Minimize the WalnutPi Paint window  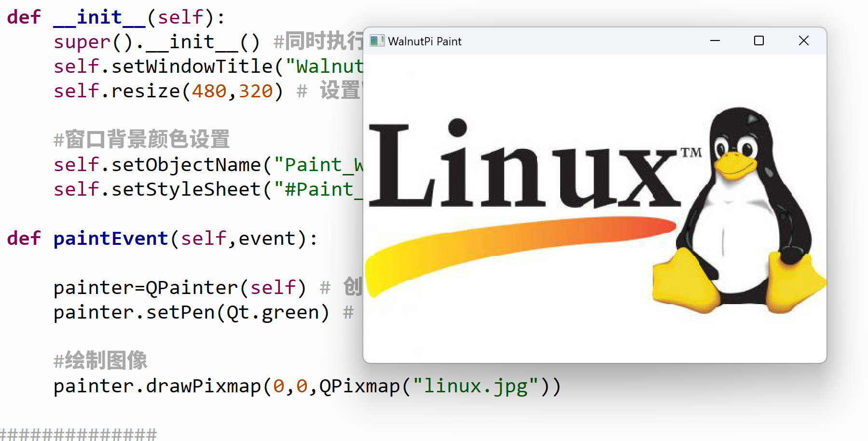click(x=715, y=41)
